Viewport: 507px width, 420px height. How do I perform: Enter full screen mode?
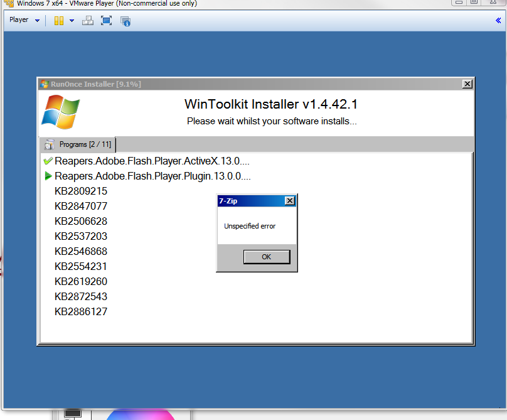[107, 21]
